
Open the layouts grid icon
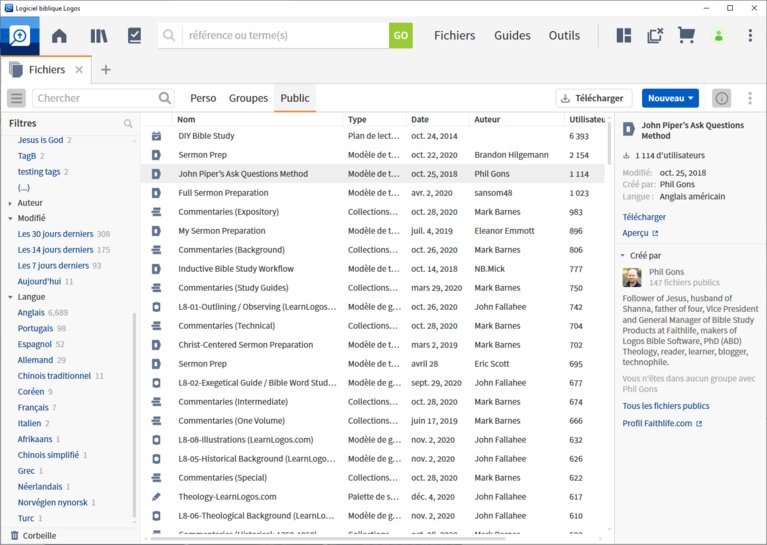[x=624, y=35]
